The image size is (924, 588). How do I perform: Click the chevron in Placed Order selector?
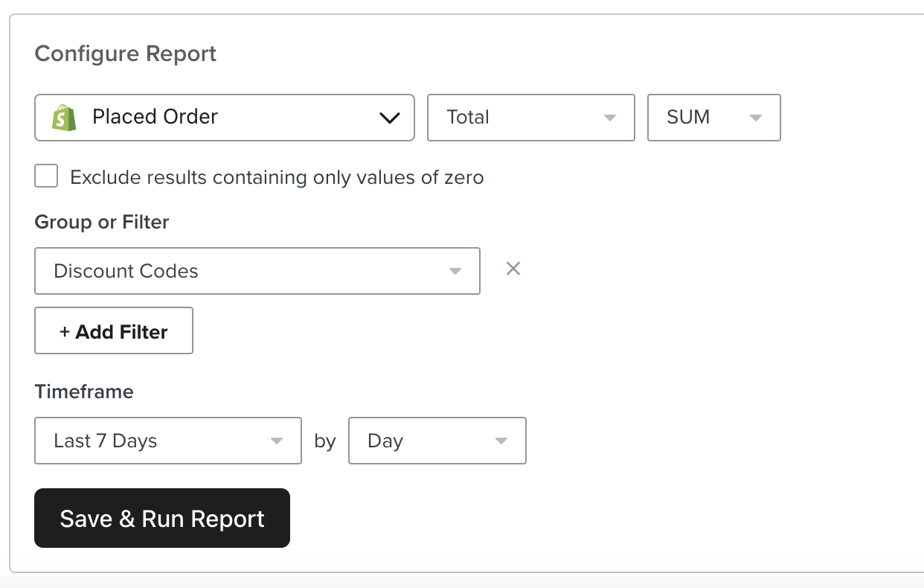pos(390,118)
